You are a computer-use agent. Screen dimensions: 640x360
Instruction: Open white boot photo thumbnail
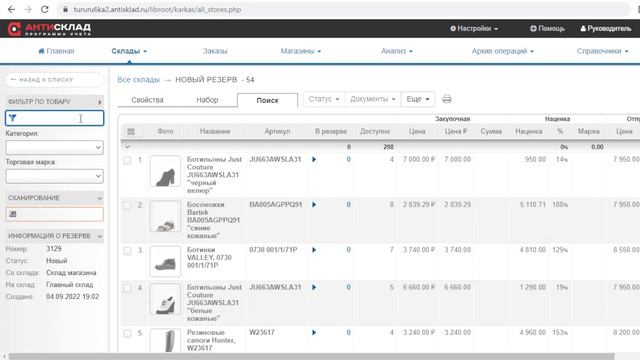pyautogui.click(x=165, y=300)
